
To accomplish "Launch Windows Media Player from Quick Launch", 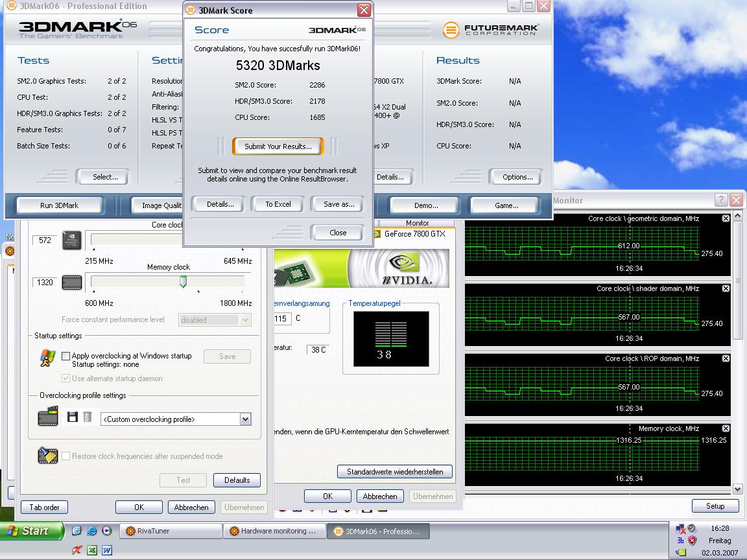I will tap(107, 530).
